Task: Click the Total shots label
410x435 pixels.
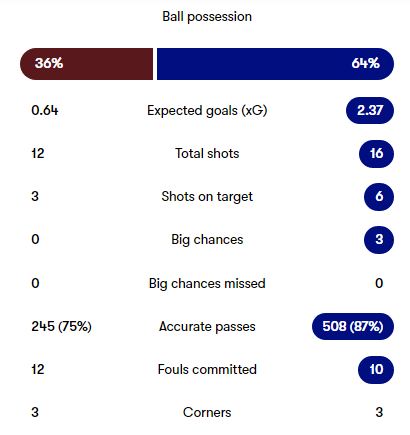Action: click(207, 153)
